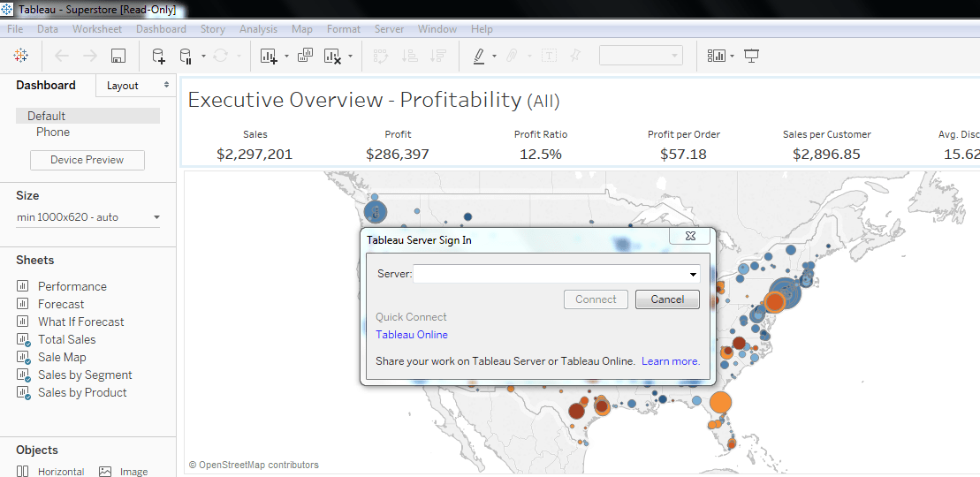The image size is (980, 477).
Task: Expand the Highlight dropdown arrow
Action: pos(494,57)
